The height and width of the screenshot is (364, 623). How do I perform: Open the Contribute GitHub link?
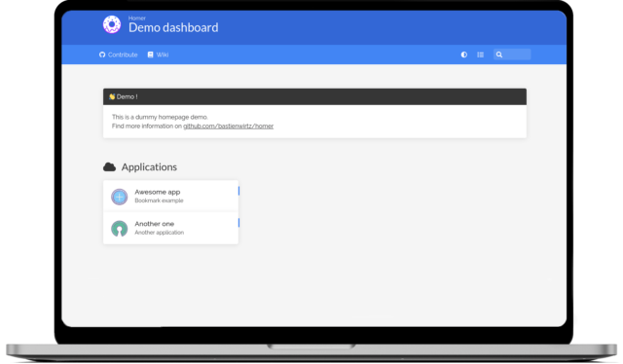[119, 55]
